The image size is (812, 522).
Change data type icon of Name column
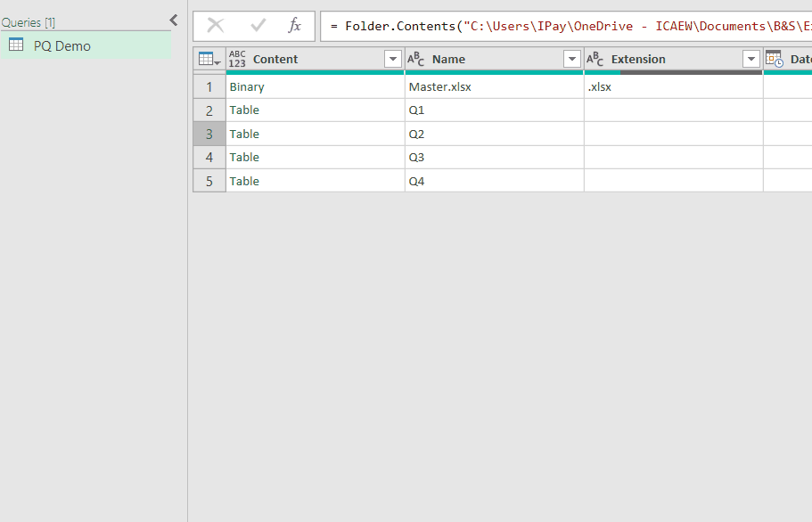pos(416,60)
